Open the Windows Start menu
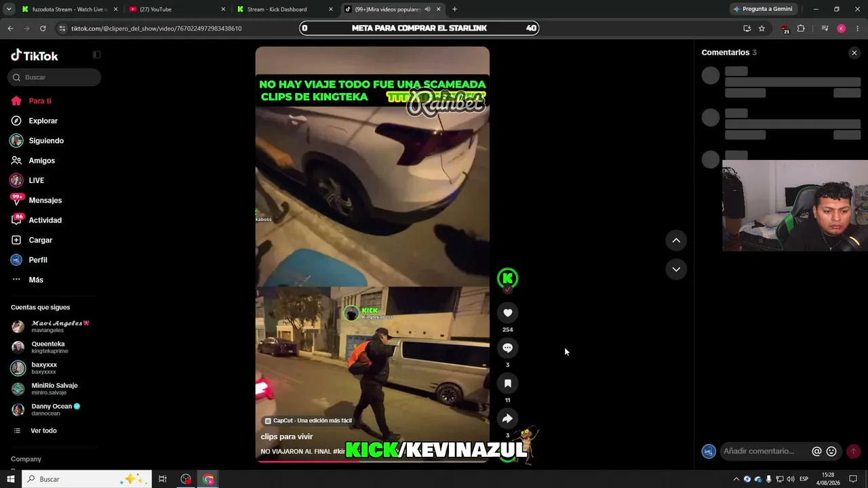This screenshot has height=488, width=868. coord(10,479)
